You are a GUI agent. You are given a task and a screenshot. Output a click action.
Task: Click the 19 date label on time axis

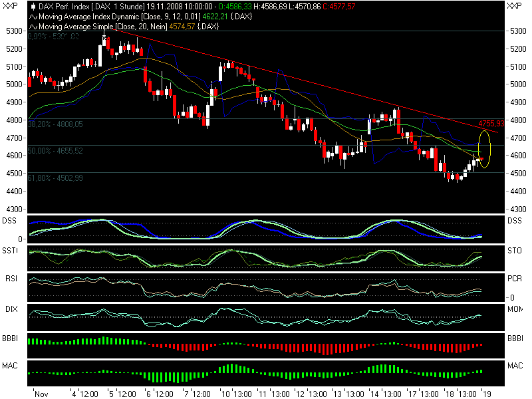[487, 394]
